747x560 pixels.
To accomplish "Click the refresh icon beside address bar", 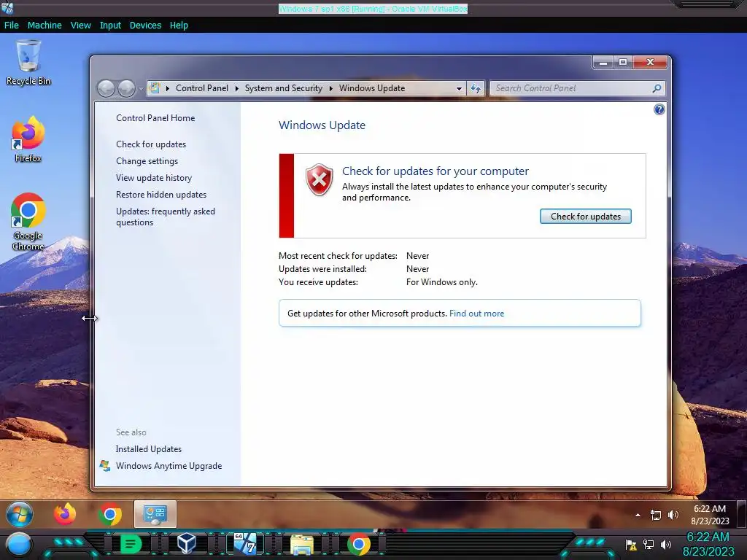I will click(x=476, y=88).
